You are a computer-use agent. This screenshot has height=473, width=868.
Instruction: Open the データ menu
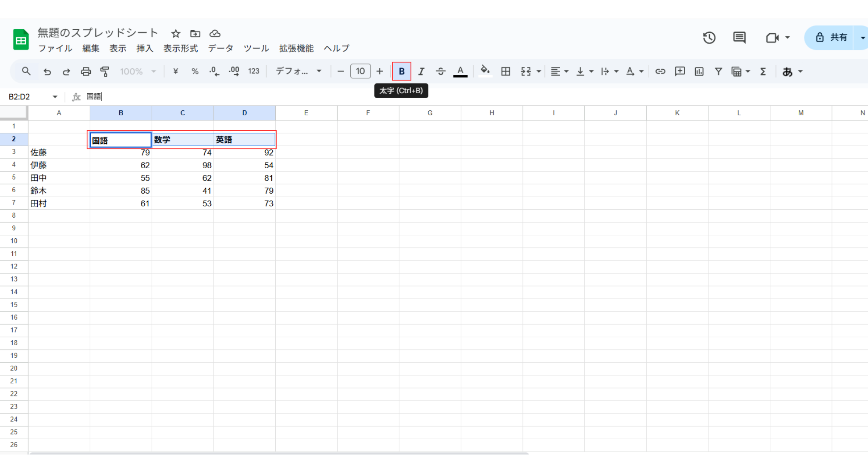[x=221, y=49]
